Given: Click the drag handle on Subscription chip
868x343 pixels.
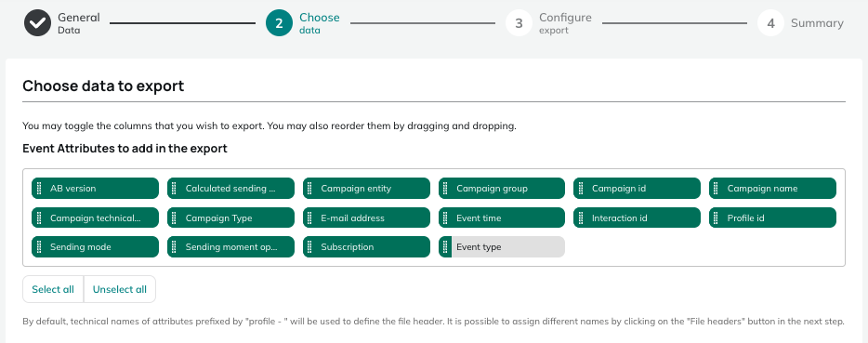Looking at the screenshot, I should pos(310,247).
